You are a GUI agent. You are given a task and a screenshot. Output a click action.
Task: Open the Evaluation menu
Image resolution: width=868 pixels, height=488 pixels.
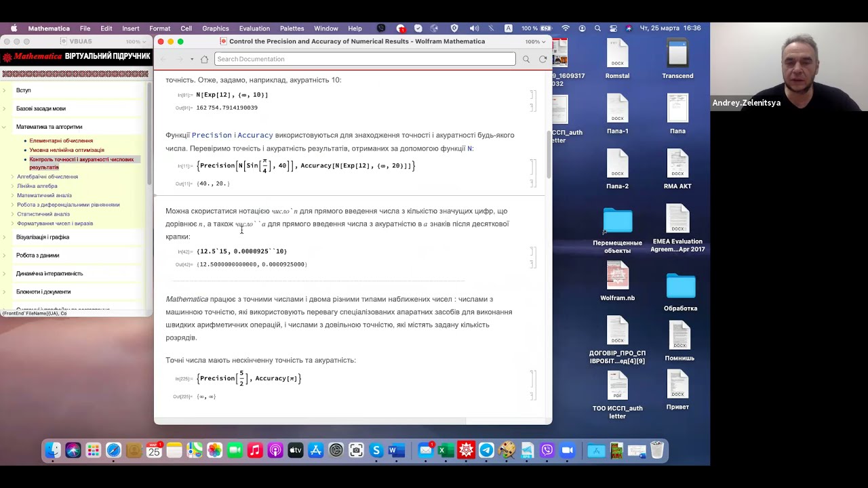tap(254, 28)
